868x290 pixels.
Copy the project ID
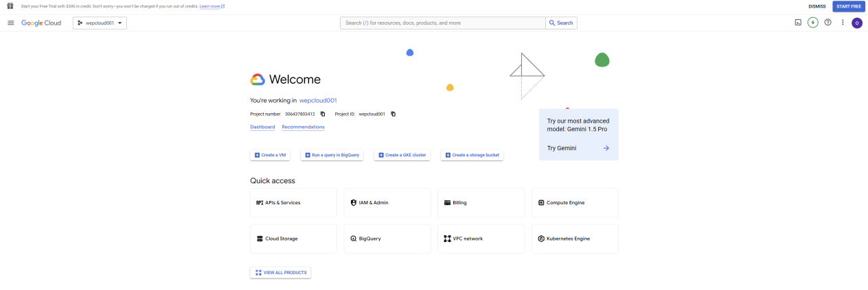(x=393, y=114)
